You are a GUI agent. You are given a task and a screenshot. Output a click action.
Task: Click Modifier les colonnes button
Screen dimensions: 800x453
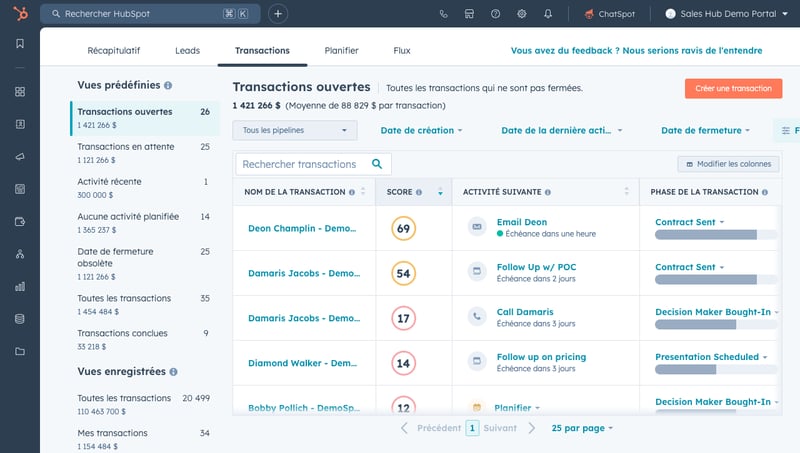click(x=728, y=164)
